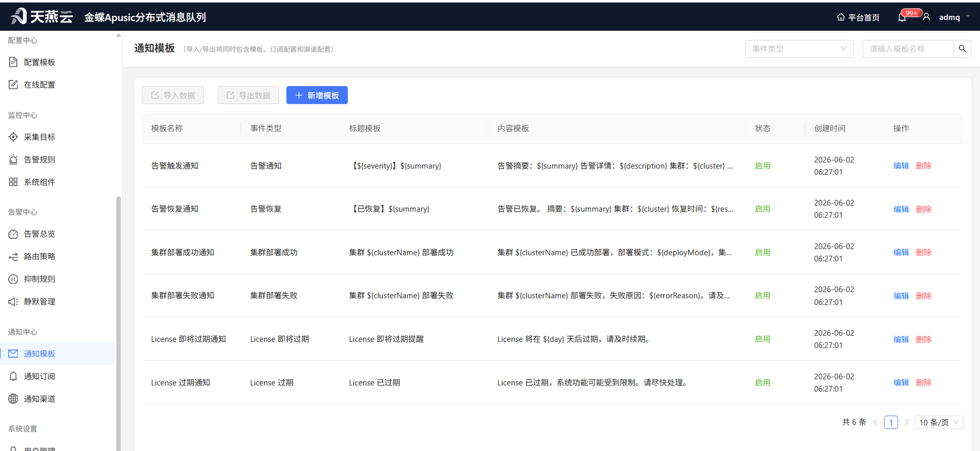
Task: Click the 系统组件 grid icon
Action: [x=13, y=182]
